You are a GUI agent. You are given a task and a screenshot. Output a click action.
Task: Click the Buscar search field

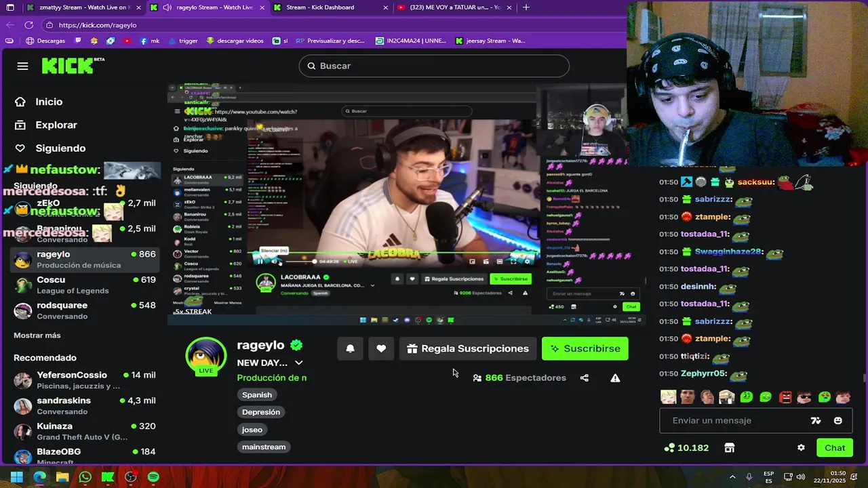coord(434,66)
